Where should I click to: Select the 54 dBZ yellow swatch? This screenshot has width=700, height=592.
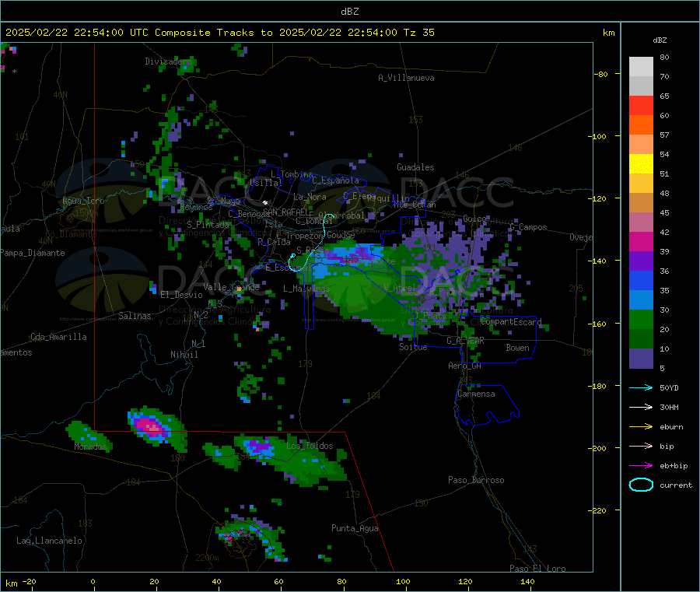click(641, 164)
